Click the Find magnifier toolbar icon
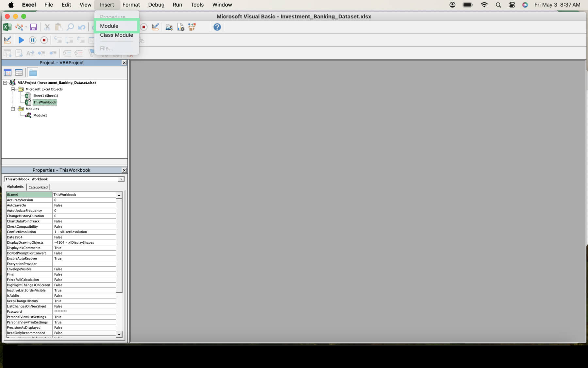 click(x=70, y=27)
